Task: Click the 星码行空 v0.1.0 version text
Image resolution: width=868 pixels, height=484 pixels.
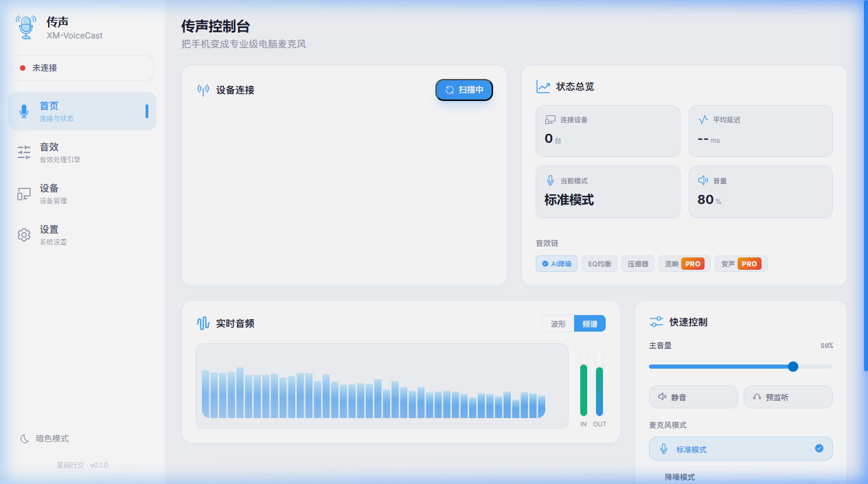Action: pyautogui.click(x=82, y=465)
